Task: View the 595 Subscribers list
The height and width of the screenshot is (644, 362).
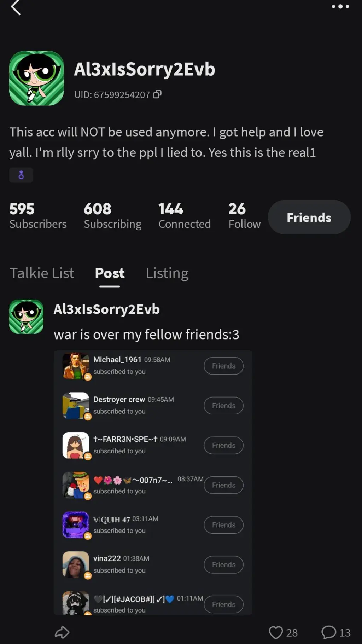Action: (38, 216)
